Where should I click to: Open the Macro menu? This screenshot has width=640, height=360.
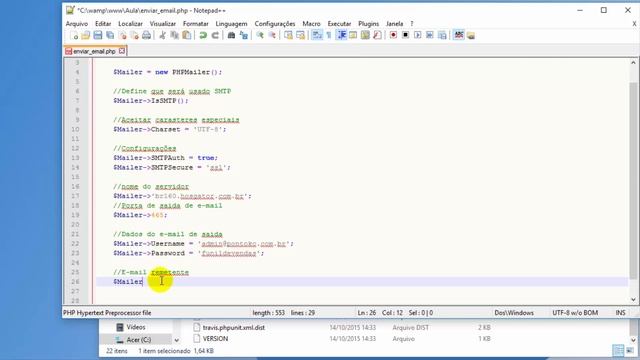point(311,24)
